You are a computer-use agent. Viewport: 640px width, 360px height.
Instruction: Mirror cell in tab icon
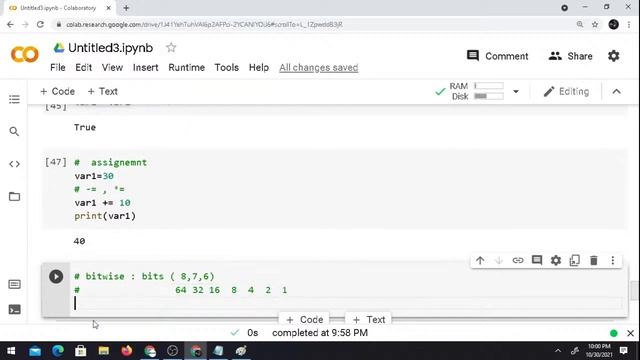[x=575, y=260]
